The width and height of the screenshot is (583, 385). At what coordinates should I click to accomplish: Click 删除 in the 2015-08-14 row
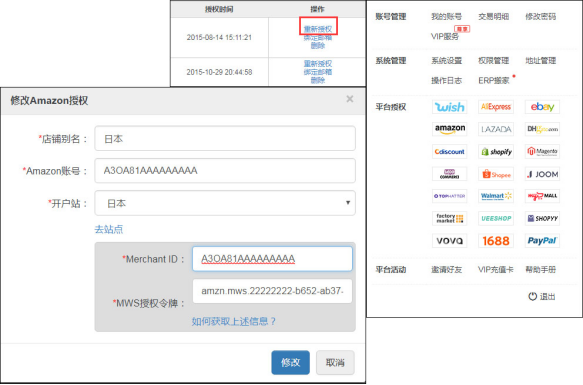(318, 46)
